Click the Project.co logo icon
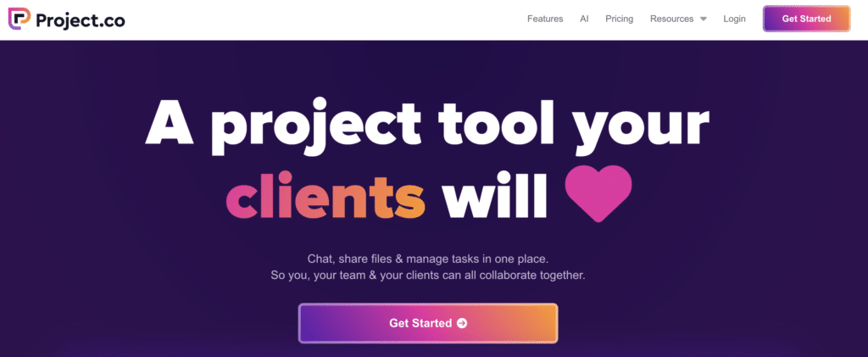This screenshot has width=868, height=357. 19,19
